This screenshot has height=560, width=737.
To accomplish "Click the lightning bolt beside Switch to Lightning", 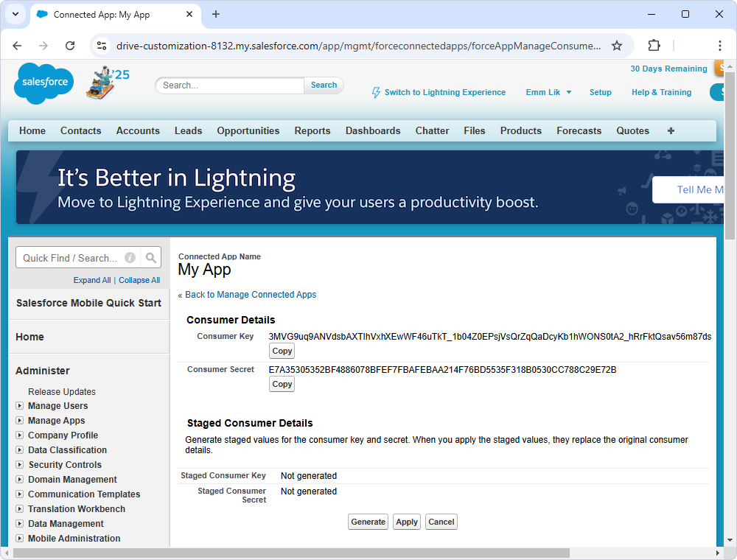I will pos(377,91).
